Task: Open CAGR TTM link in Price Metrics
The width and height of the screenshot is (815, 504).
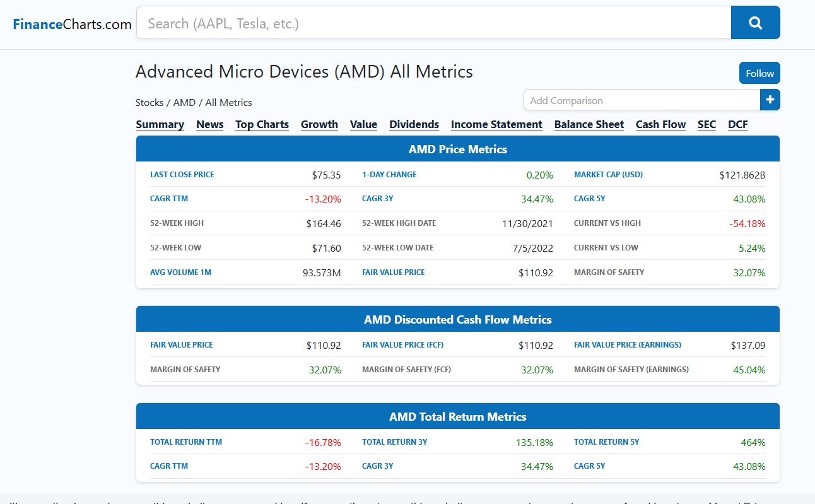Action: point(169,199)
